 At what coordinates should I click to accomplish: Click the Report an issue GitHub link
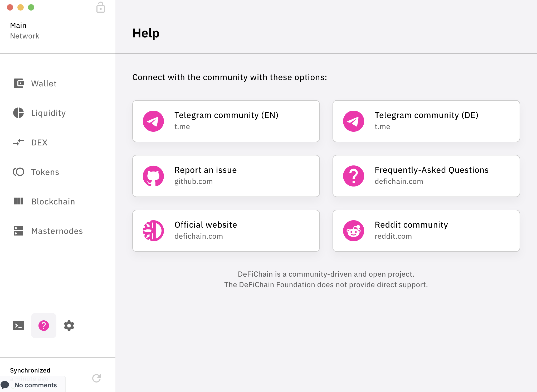click(x=226, y=176)
